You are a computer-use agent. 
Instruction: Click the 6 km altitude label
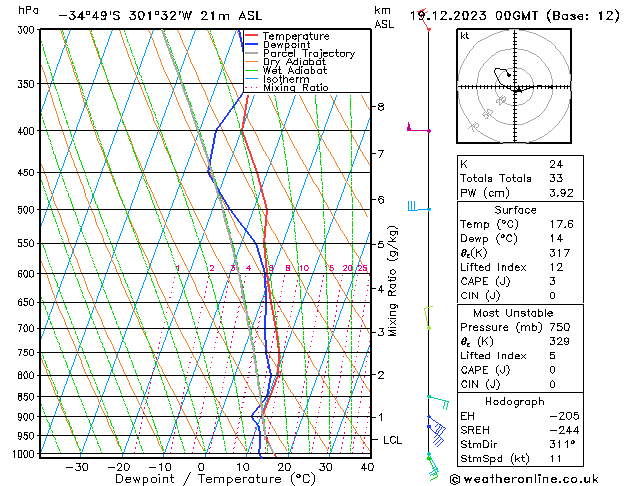(381, 200)
